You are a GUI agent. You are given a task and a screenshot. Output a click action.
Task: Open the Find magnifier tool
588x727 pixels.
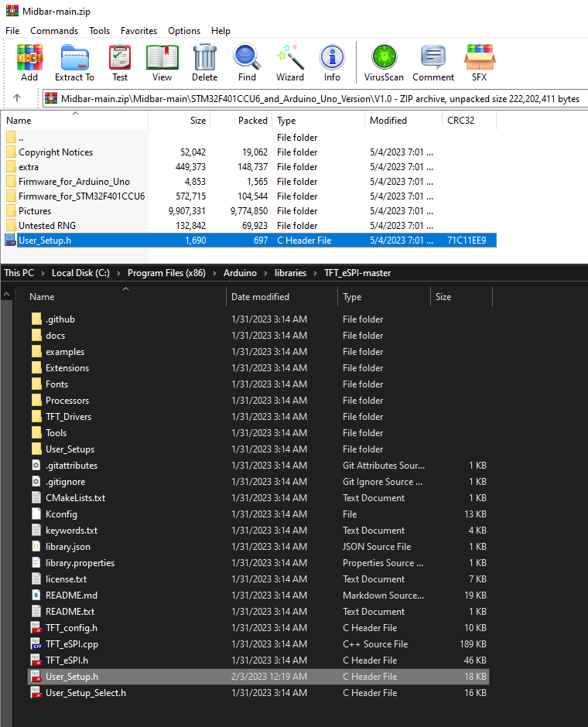click(x=247, y=57)
